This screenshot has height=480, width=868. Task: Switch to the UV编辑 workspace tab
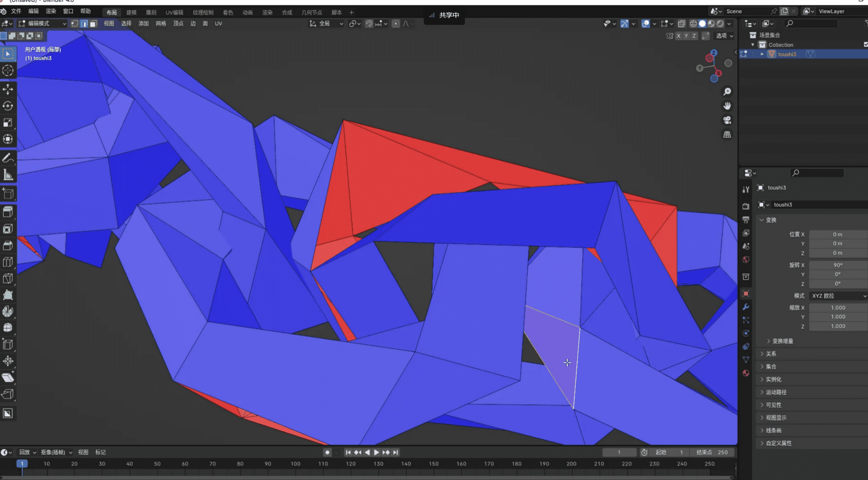tap(174, 12)
